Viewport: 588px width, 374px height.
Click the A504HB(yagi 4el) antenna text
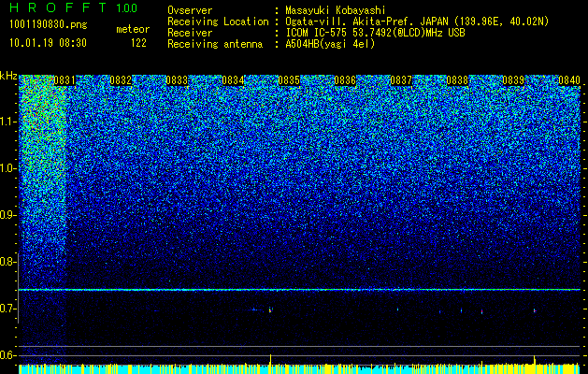[x=330, y=44]
